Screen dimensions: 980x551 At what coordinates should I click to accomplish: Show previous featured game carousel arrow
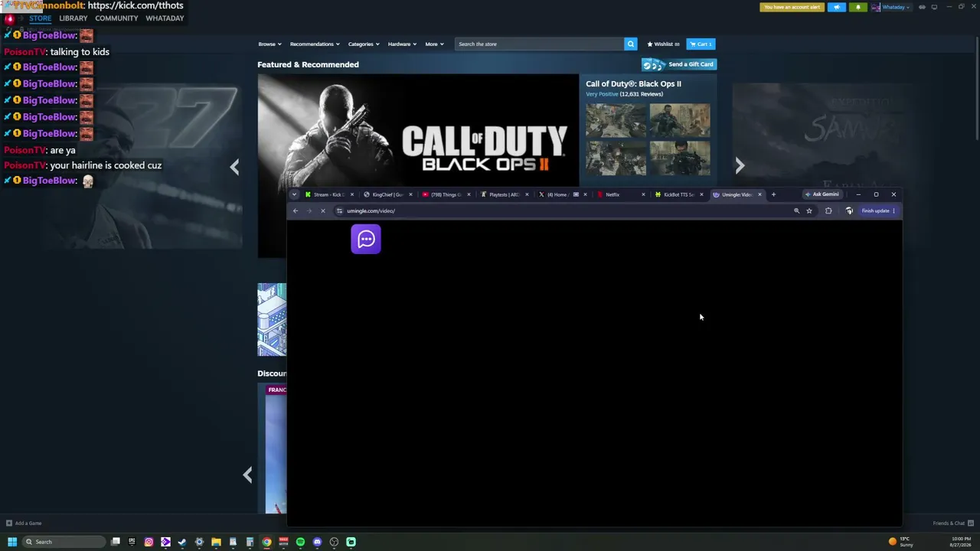point(234,166)
